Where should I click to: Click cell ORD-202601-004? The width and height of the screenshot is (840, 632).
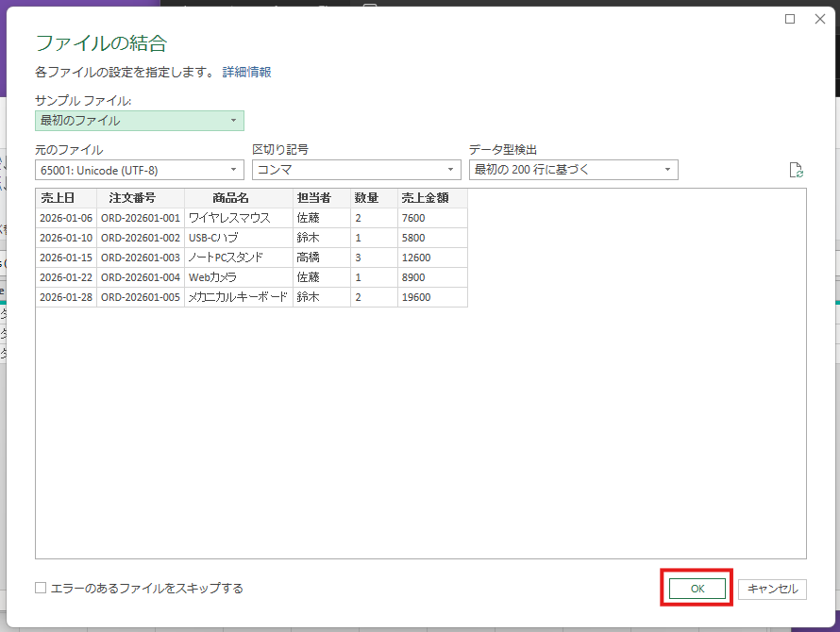(x=141, y=277)
